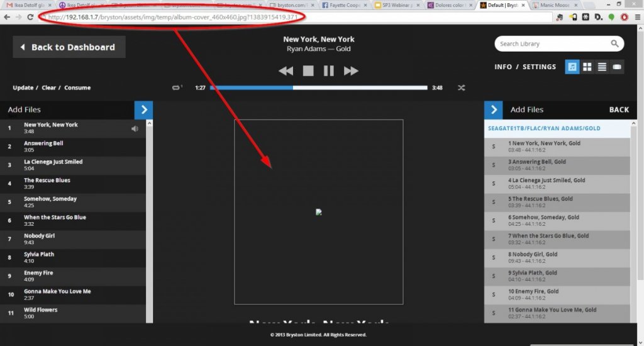Image resolution: width=644 pixels, height=346 pixels.
Task: Select the rightmost compact view icon
Action: tap(617, 67)
